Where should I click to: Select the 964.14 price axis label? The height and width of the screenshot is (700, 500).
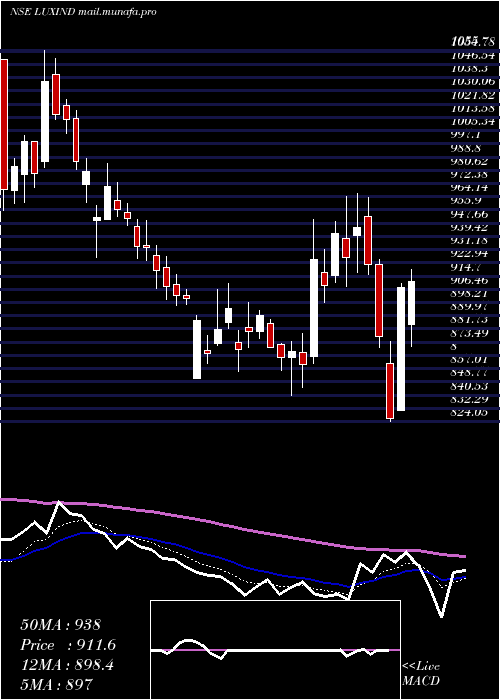[470, 188]
